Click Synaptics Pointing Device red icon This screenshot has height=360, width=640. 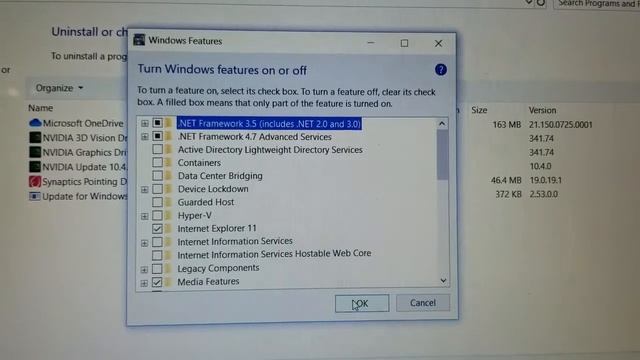[x=35, y=181]
